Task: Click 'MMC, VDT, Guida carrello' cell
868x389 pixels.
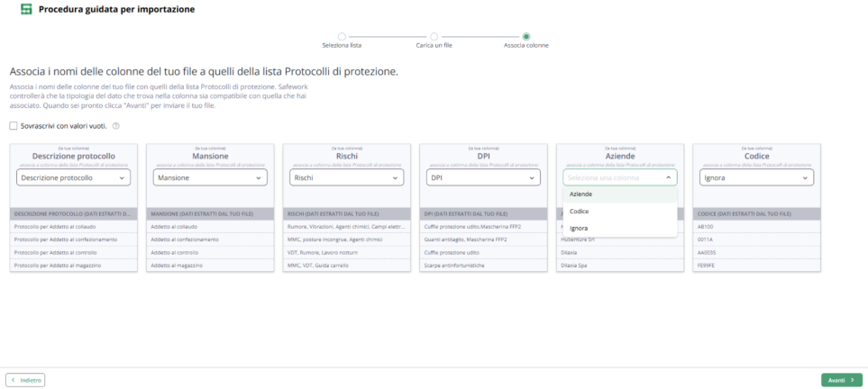Action: tap(347, 266)
